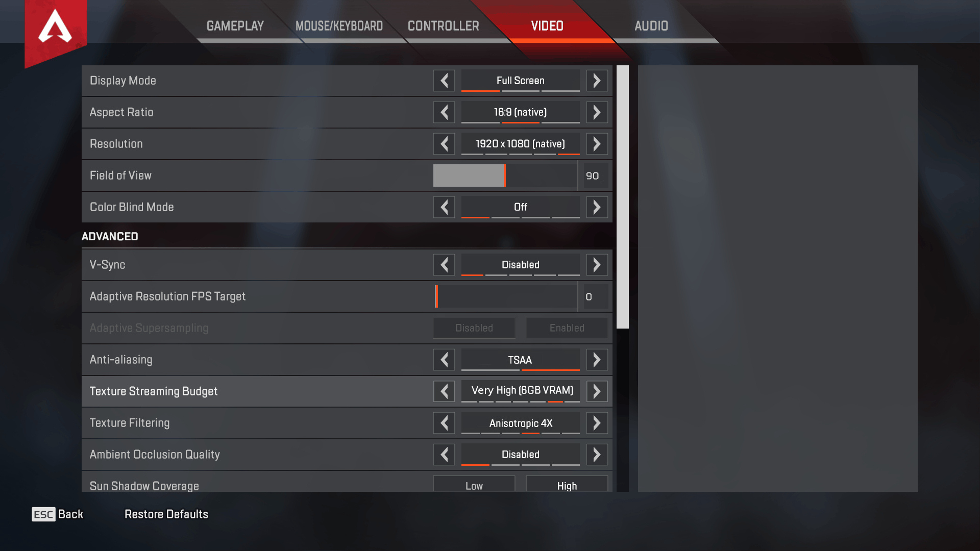Expand Anti-aliasing options dropdown
The width and height of the screenshot is (980, 551).
596,359
